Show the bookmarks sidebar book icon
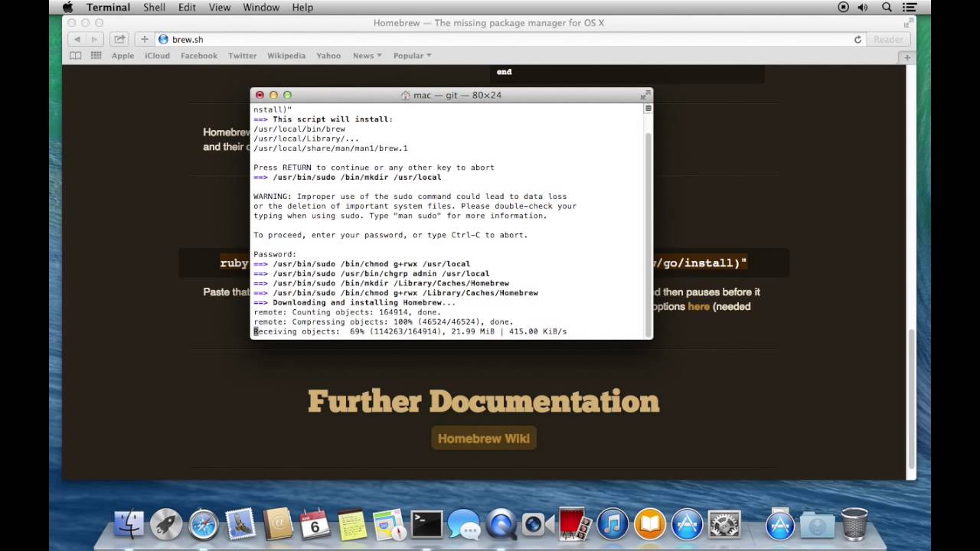 (x=75, y=56)
